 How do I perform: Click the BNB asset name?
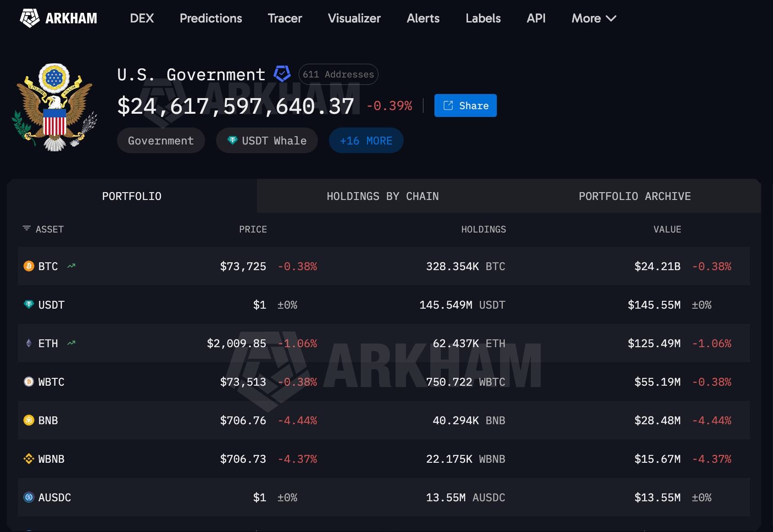(x=48, y=421)
